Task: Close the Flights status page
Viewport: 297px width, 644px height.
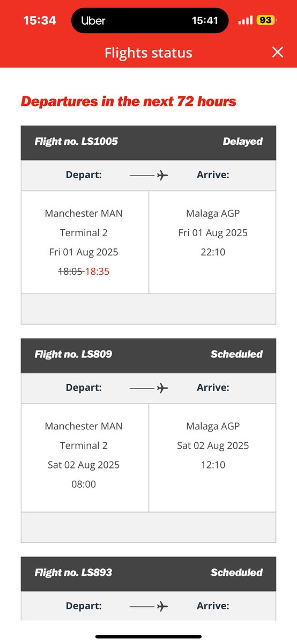Action: click(x=277, y=52)
